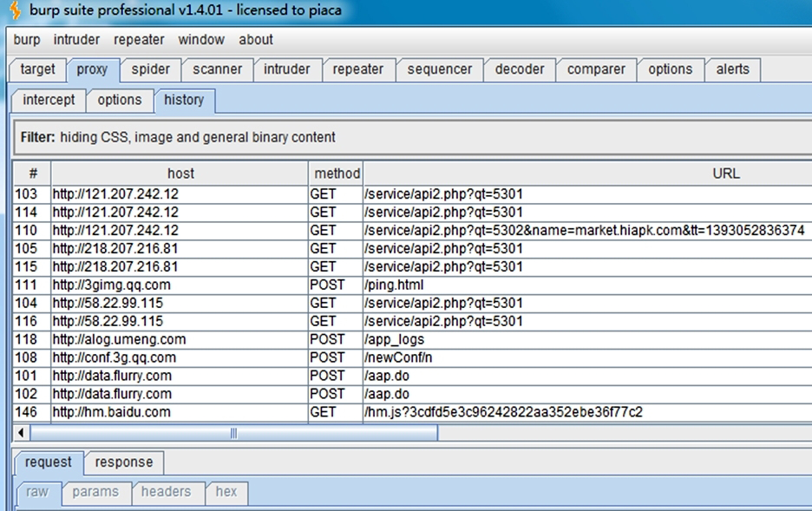The image size is (812, 511).
Task: Open the history filter bar
Action: point(413,137)
